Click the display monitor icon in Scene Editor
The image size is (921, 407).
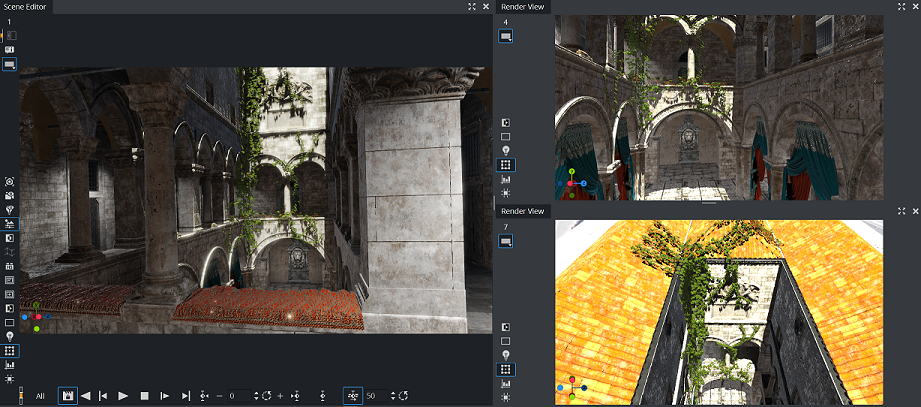[10, 64]
